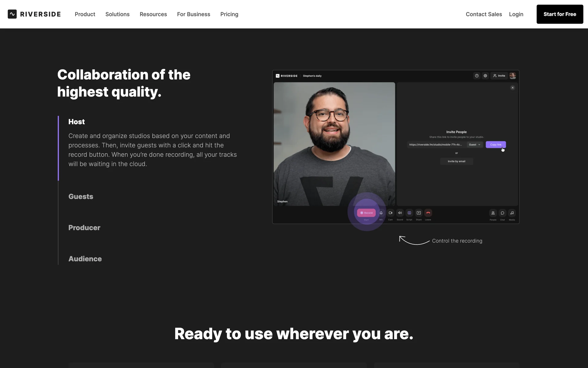
Task: Click the Login link
Action: tap(516, 14)
